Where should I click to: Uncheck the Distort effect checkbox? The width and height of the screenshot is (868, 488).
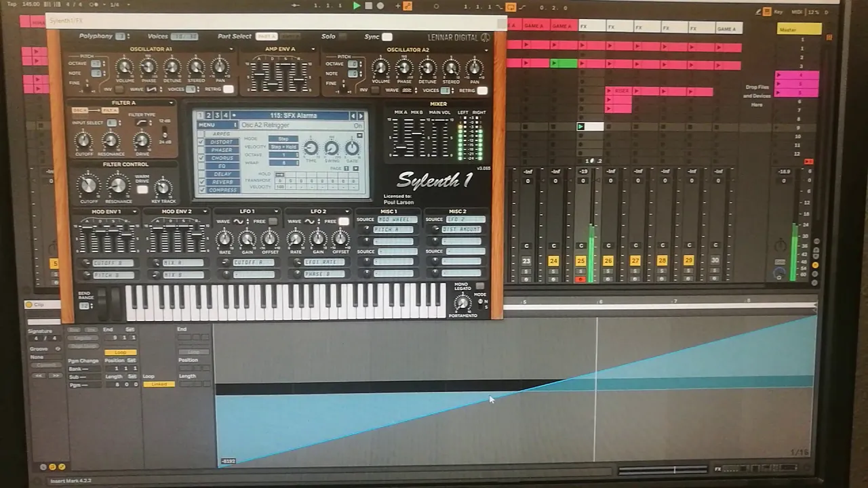click(x=201, y=142)
